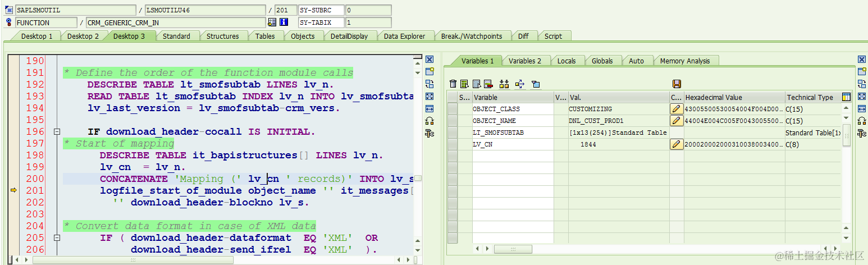Open the Memory Analysis tab
This screenshot has width=868, height=265.
pyautogui.click(x=685, y=61)
